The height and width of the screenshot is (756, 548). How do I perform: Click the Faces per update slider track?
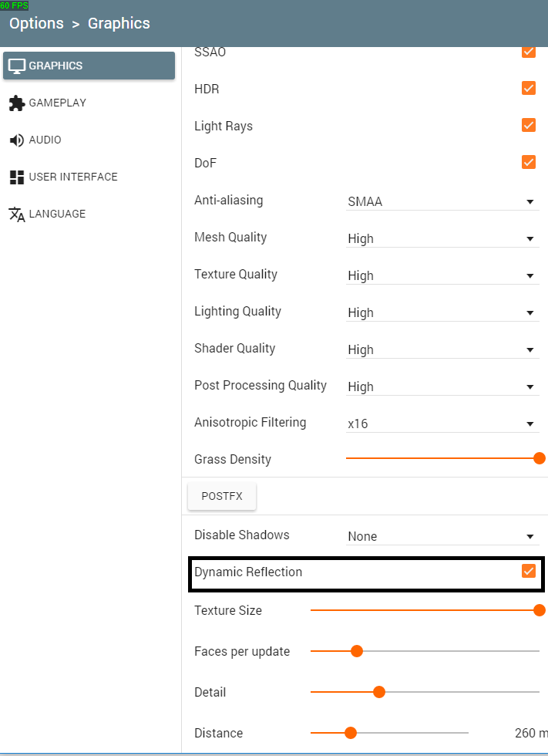[x=425, y=651]
